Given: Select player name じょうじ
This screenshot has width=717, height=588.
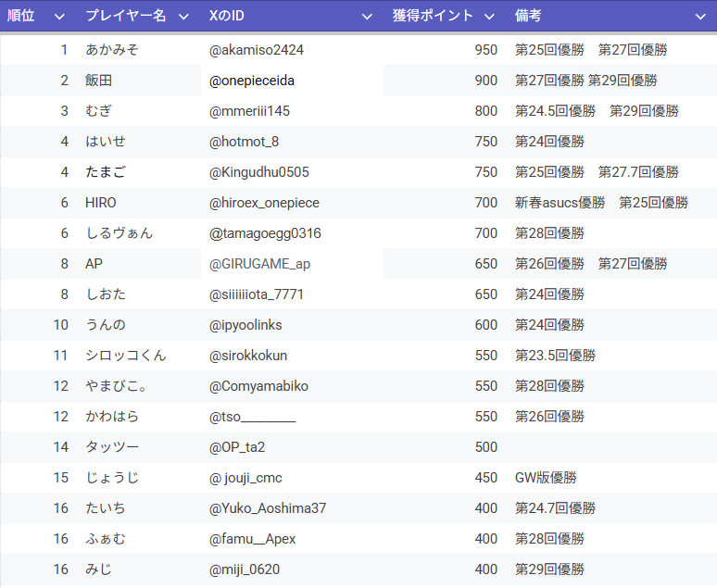Looking at the screenshot, I should (112, 478).
